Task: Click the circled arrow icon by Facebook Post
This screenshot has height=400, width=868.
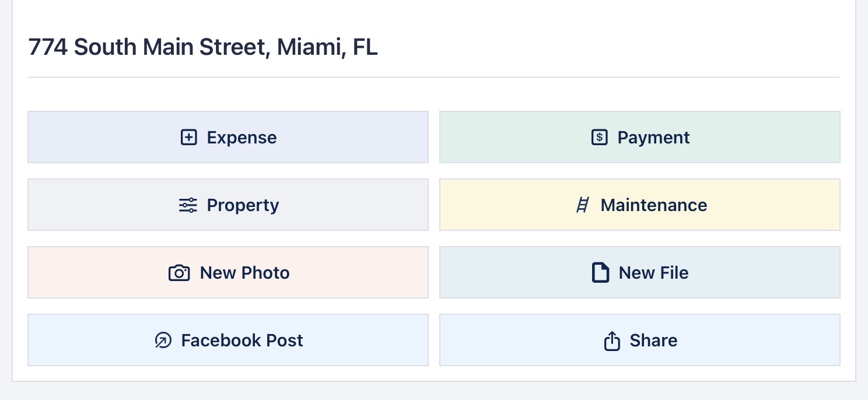Action: pos(163,341)
